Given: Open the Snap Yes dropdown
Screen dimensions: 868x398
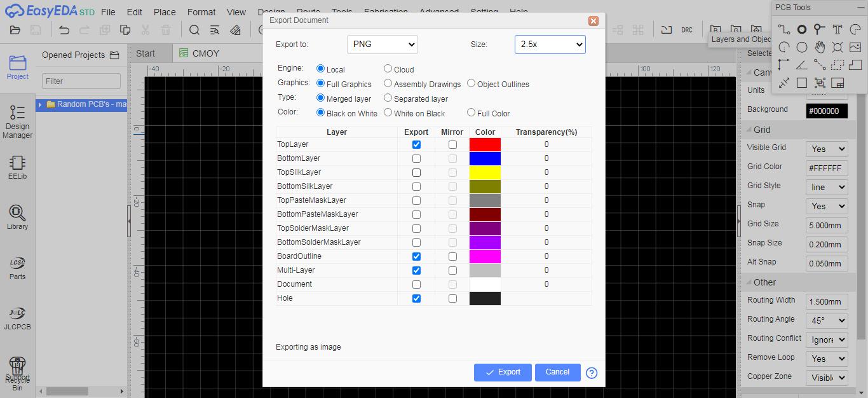Looking at the screenshot, I should 827,206.
